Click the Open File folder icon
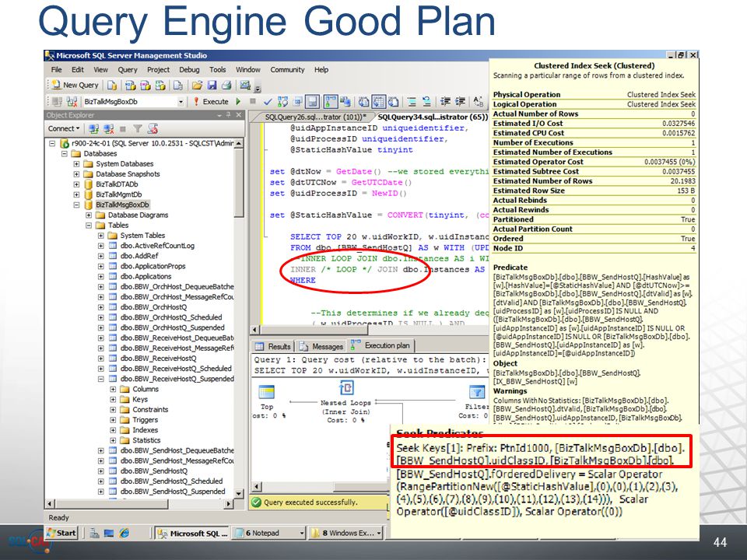 [x=197, y=86]
